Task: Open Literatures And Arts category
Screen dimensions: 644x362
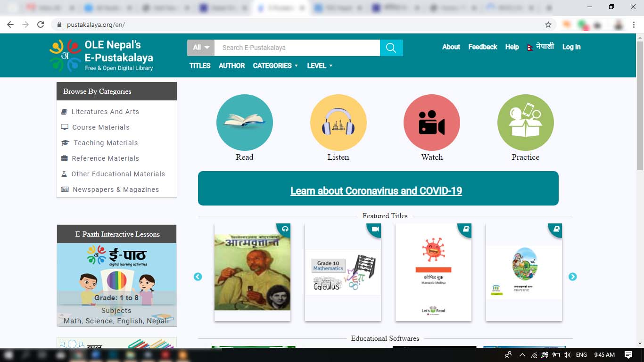Action: pyautogui.click(x=105, y=112)
